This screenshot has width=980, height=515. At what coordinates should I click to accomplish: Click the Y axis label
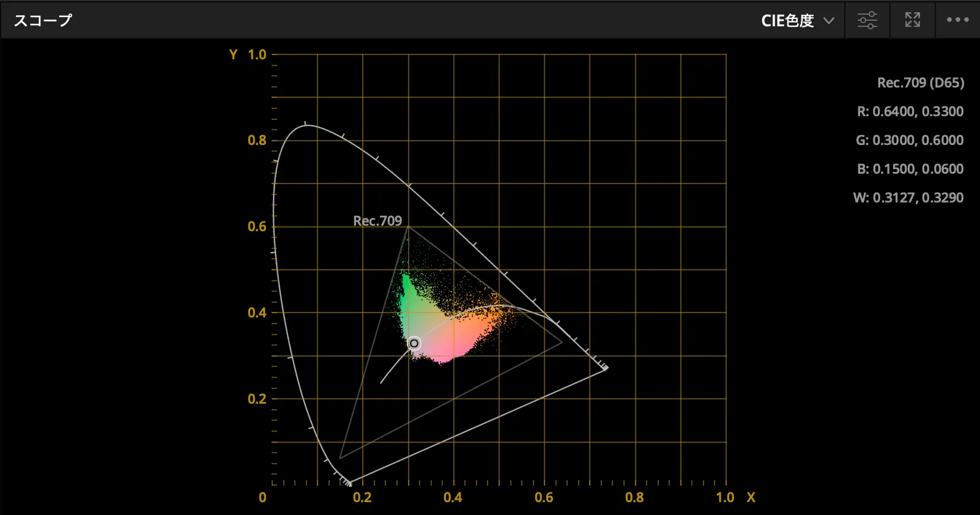233,54
